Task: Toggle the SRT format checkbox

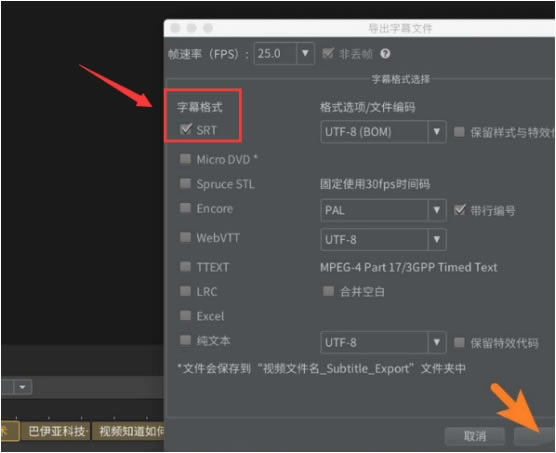Action: point(185,129)
